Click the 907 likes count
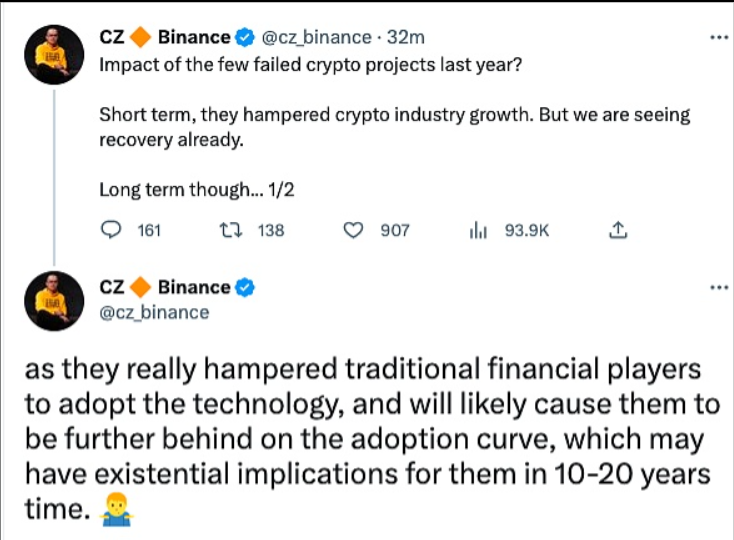This screenshot has height=540, width=734. [x=395, y=230]
